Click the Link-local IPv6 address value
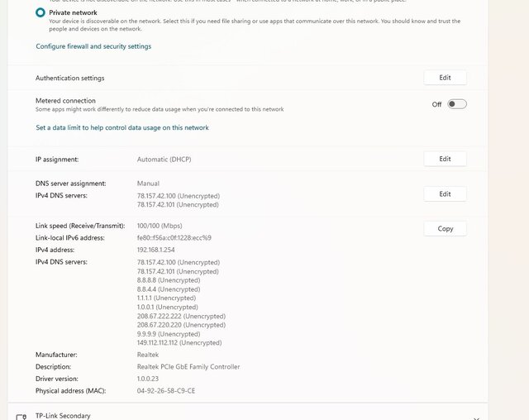The width and height of the screenshot is (529, 420). point(174,238)
